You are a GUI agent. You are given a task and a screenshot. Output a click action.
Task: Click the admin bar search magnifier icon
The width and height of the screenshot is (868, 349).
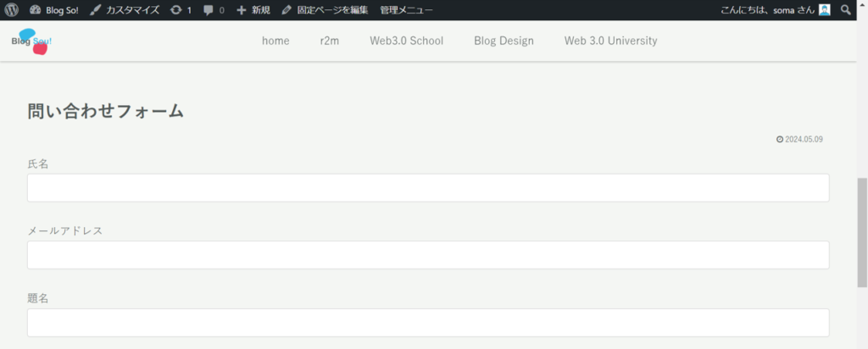coord(845,10)
